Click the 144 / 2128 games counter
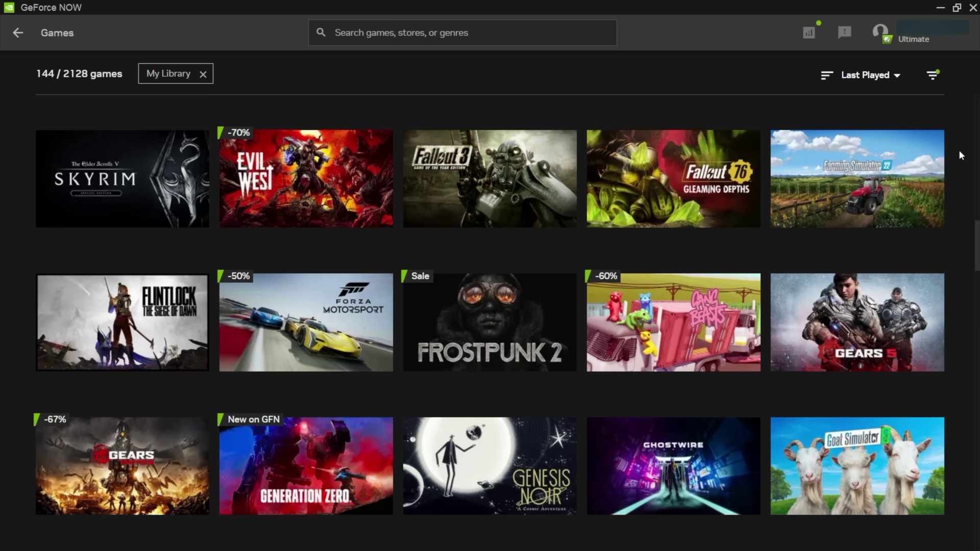Viewport: 980px width, 551px height. 79,73
